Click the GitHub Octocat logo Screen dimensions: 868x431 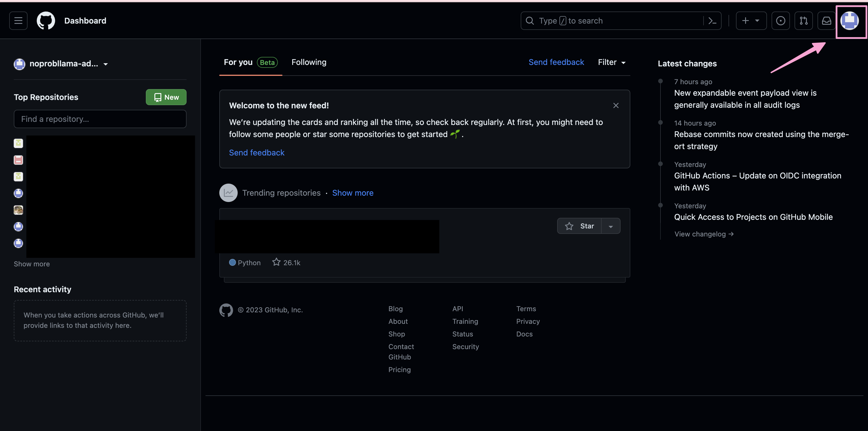coord(46,21)
